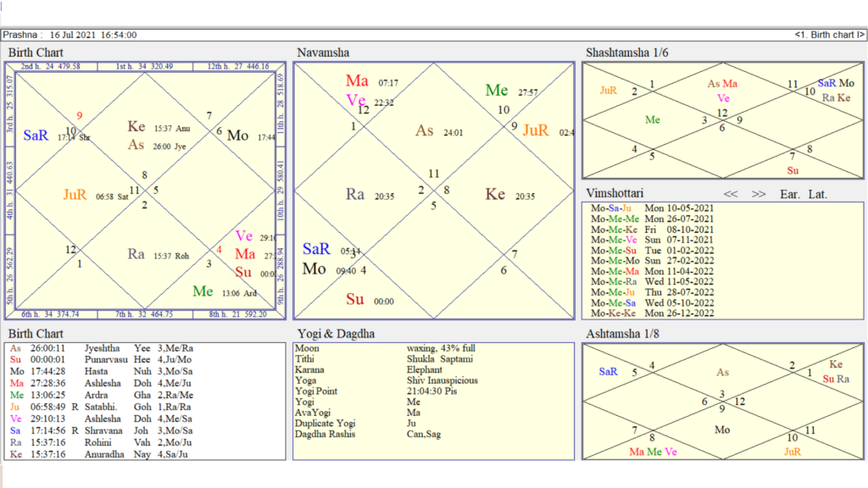This screenshot has width=868, height=488.
Task: Click 'Me 27:57' in the Navamsha chart
Action: point(511,91)
